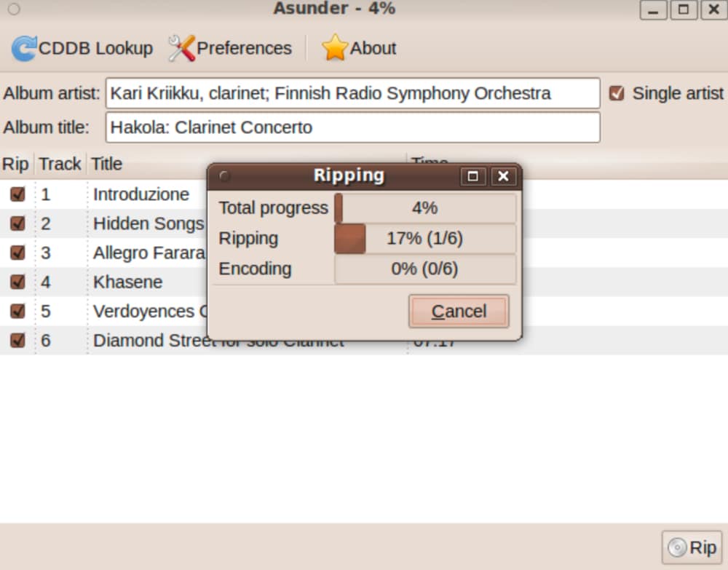Click track number 1 cell
728x570 pixels.
pos(45,194)
